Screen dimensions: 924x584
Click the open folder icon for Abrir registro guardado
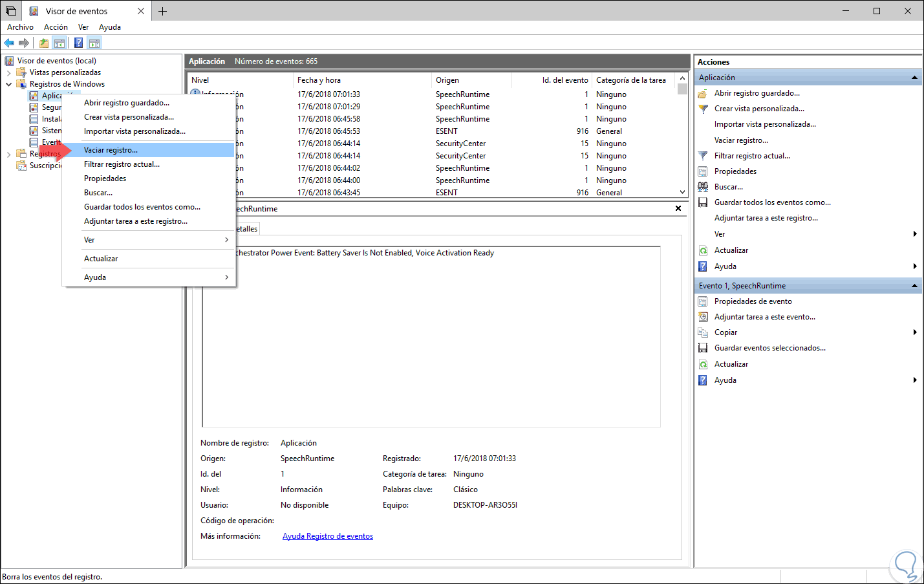pos(703,93)
